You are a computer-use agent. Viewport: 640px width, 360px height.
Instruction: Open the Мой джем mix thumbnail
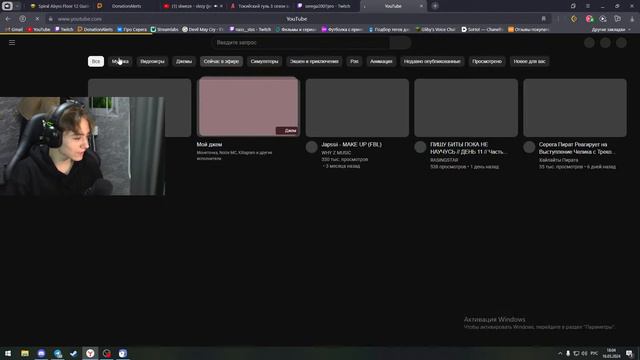click(x=248, y=107)
